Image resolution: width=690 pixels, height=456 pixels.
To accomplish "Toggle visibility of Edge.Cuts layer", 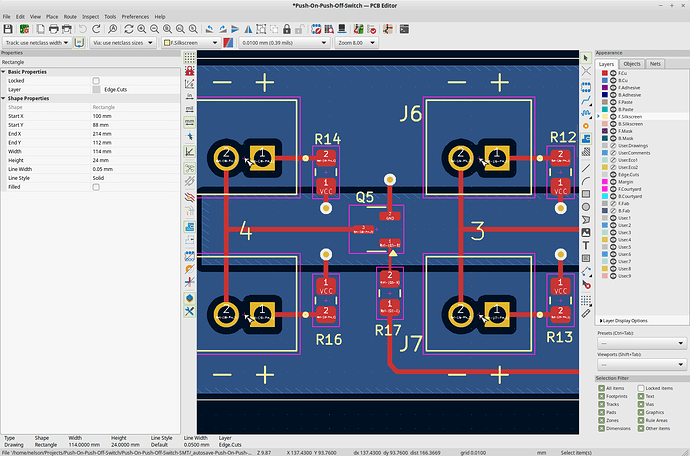I will [x=613, y=175].
